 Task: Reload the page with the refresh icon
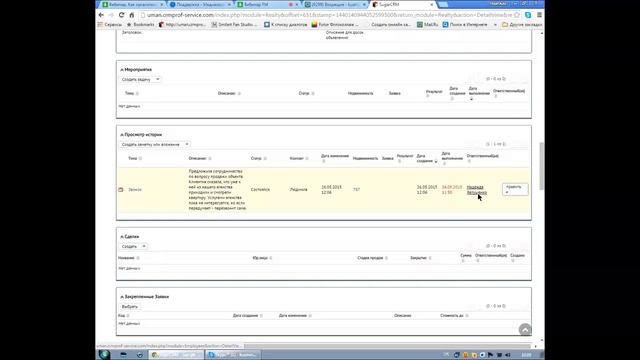tap(121, 15)
